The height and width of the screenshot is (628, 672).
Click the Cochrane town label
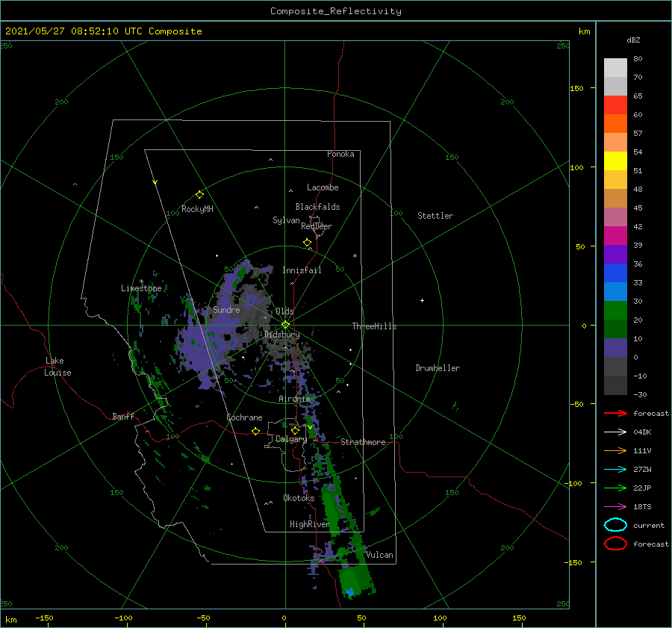pos(244,417)
